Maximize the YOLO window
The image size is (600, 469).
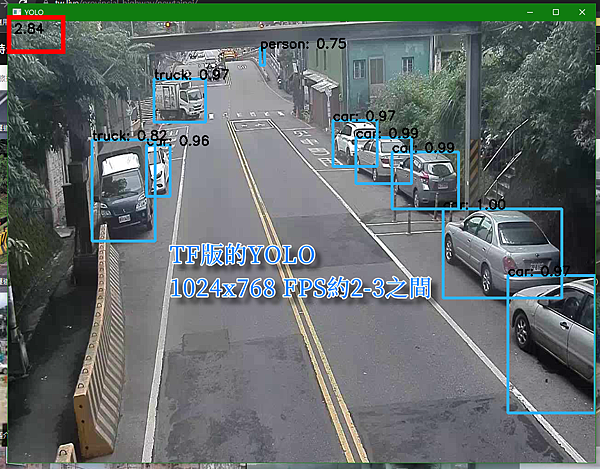[x=556, y=12]
